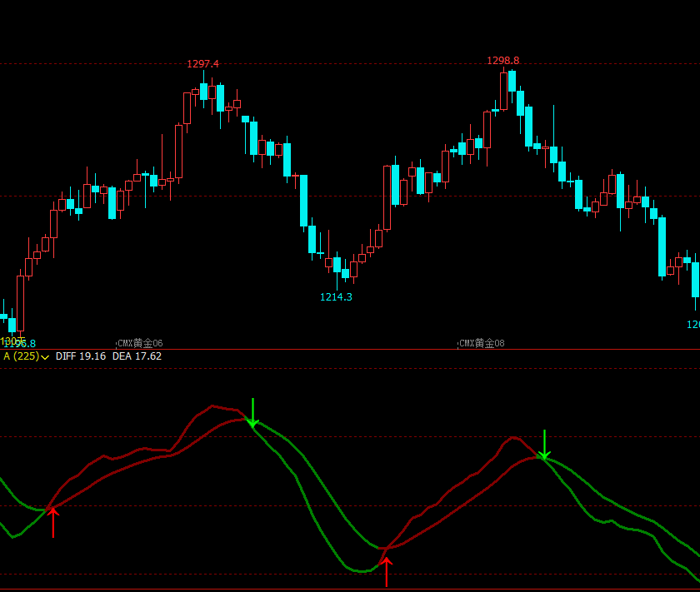Image resolution: width=700 pixels, height=592 pixels.
Task: Click the yellow 130天 label
Action: [12, 341]
